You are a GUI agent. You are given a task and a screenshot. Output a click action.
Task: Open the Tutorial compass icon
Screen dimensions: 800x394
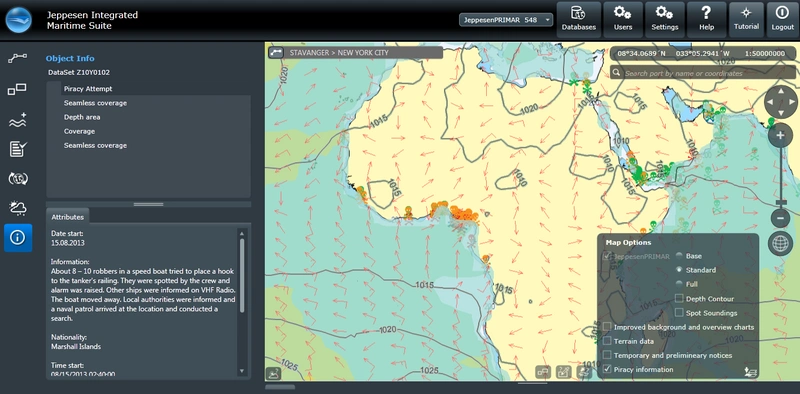click(746, 19)
